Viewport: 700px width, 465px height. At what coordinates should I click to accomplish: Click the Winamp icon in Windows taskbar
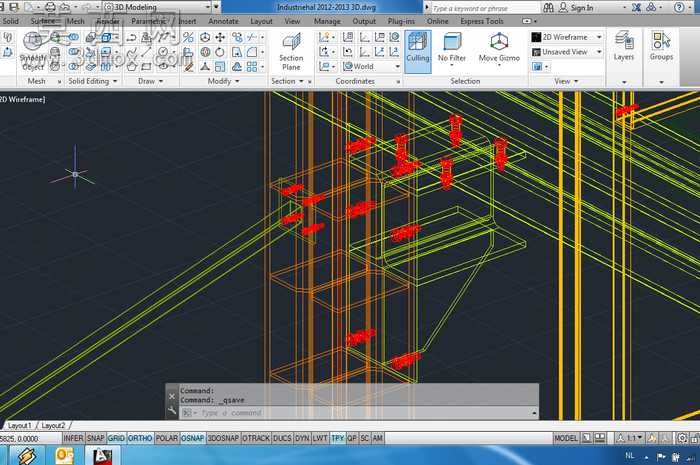coord(26,456)
